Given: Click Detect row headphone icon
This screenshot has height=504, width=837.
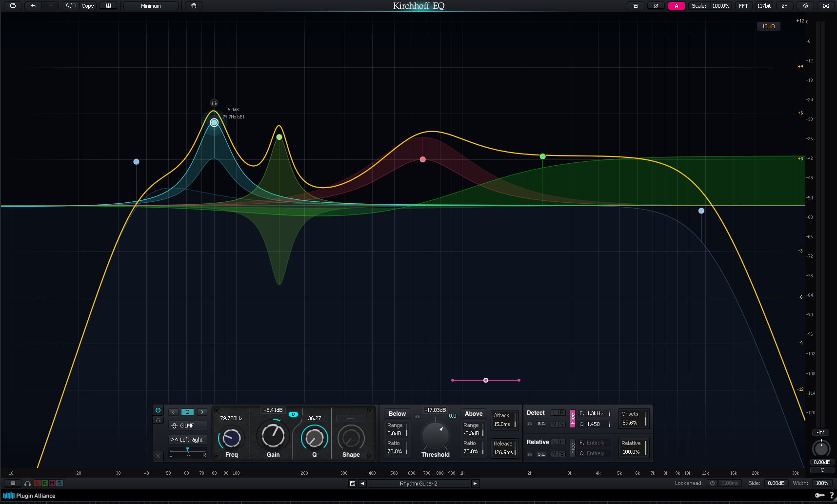Looking at the screenshot, I should (x=530, y=424).
